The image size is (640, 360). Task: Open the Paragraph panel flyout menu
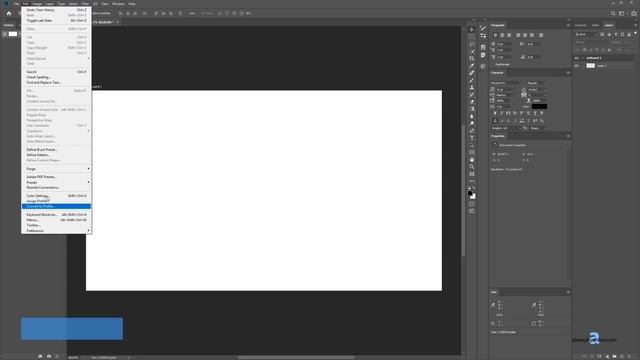(568, 25)
